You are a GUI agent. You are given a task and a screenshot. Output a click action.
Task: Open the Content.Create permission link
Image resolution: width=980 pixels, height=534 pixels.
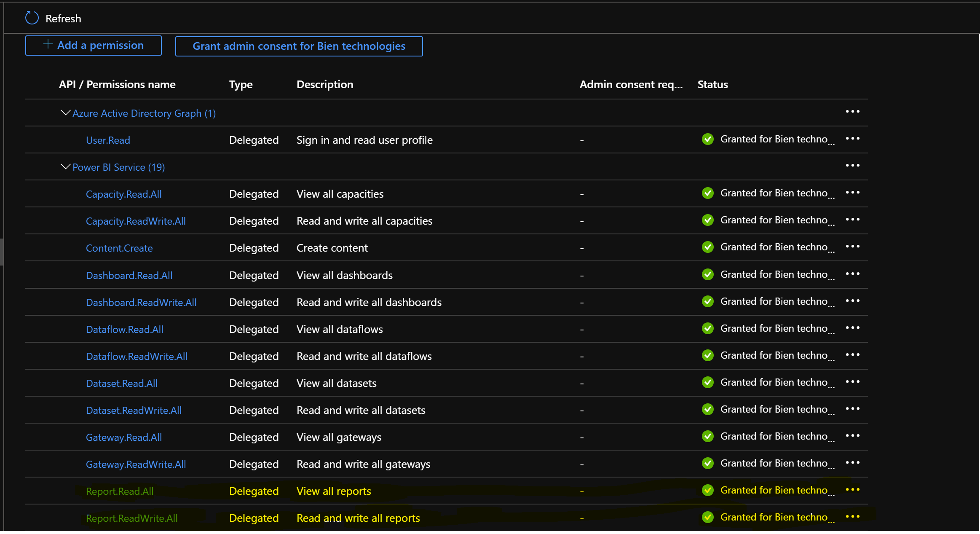[119, 248]
